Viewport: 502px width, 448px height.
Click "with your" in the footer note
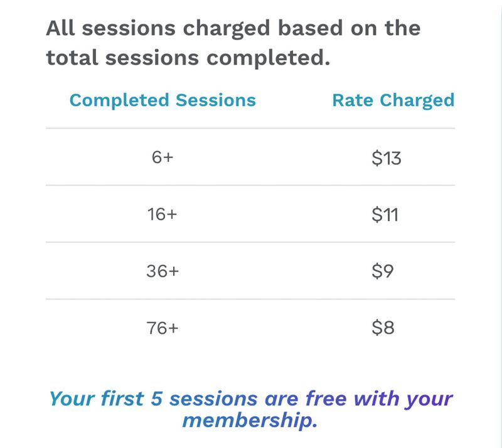403,398
